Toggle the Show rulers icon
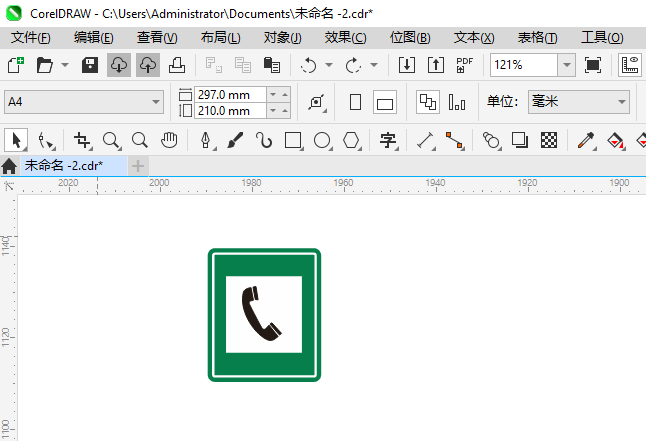 (630, 65)
